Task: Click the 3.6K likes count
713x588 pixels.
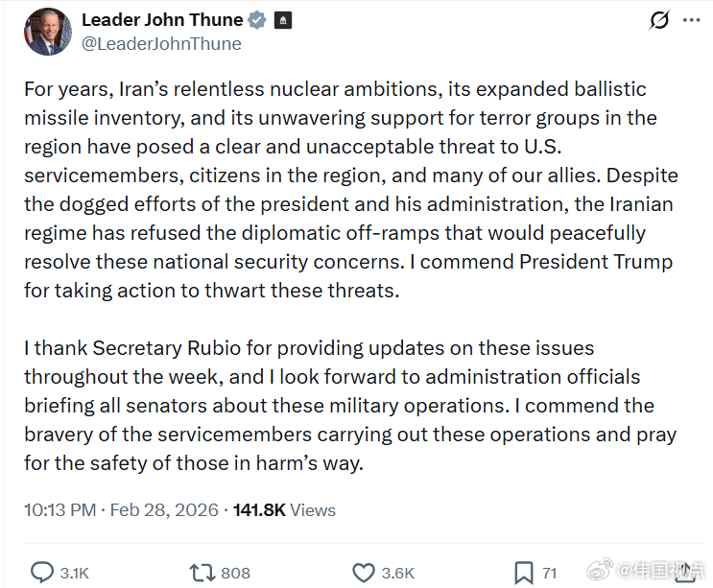Action: click(397, 574)
